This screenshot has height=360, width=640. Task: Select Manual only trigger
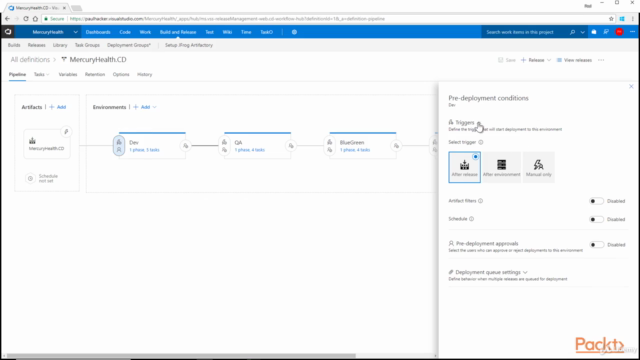coord(538,167)
